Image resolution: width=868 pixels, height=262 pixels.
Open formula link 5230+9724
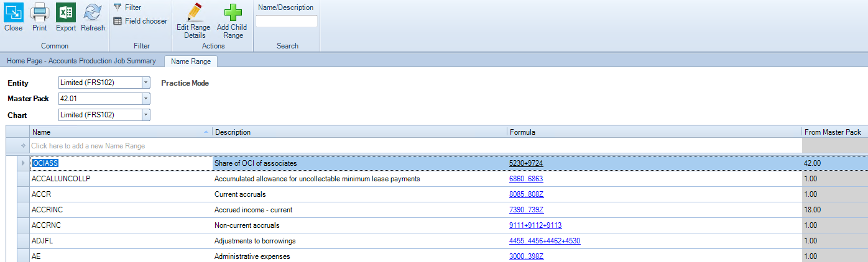tap(527, 163)
